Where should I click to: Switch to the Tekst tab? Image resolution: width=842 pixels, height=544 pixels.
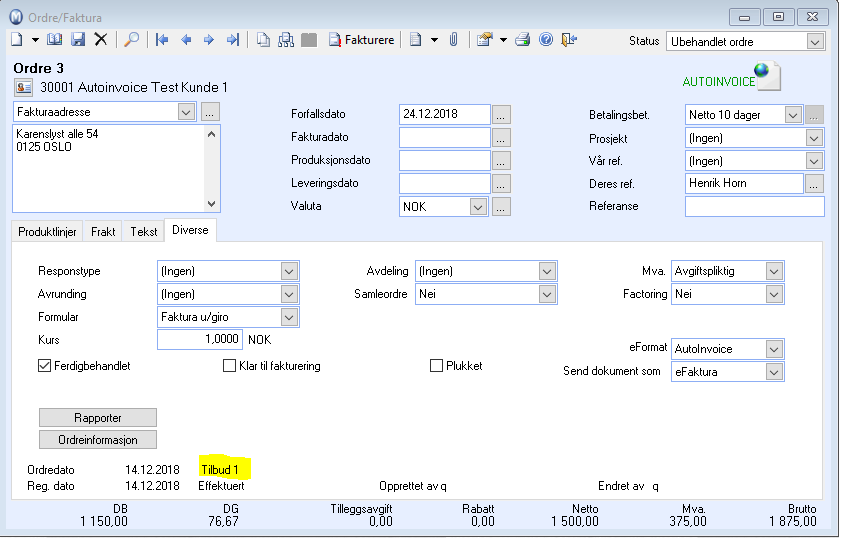(x=144, y=231)
